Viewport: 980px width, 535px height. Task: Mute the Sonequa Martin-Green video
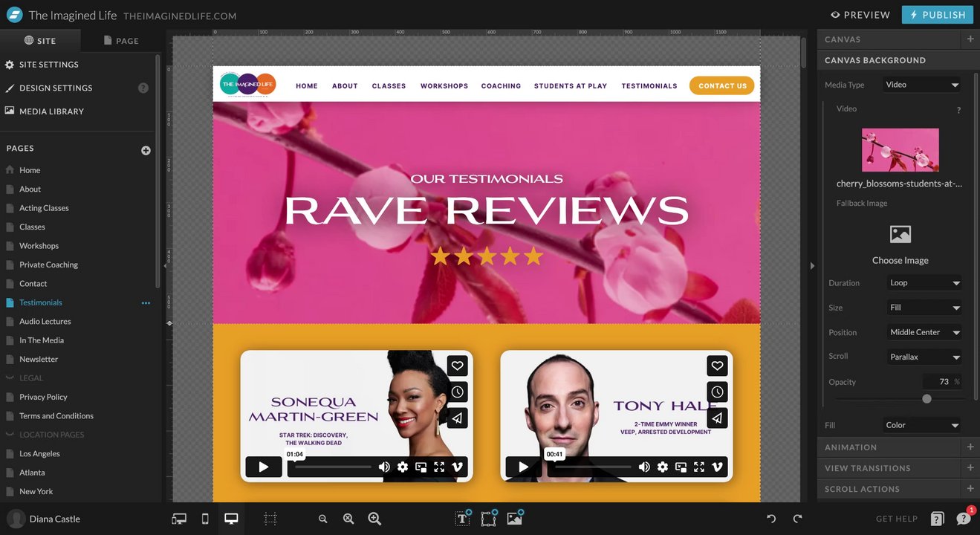(x=384, y=467)
